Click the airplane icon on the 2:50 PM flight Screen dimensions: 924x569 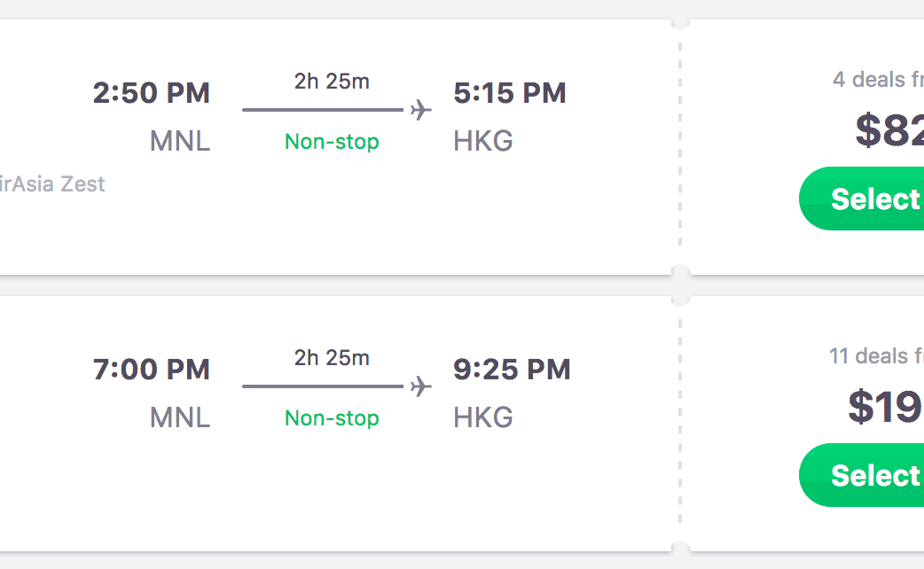pyautogui.click(x=421, y=110)
